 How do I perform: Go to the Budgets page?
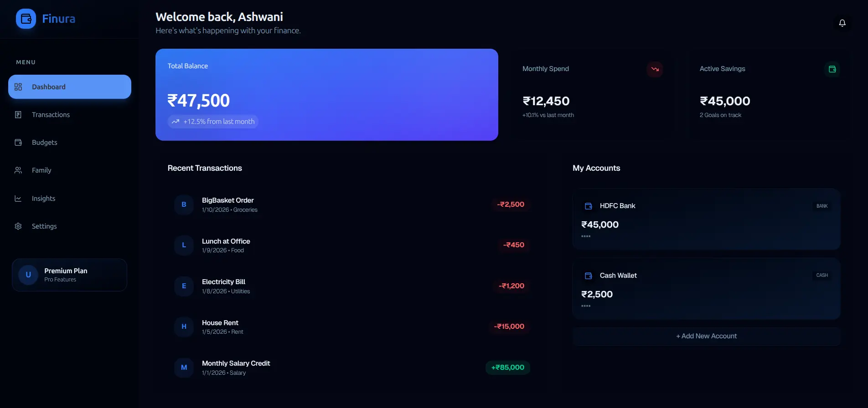pos(44,143)
